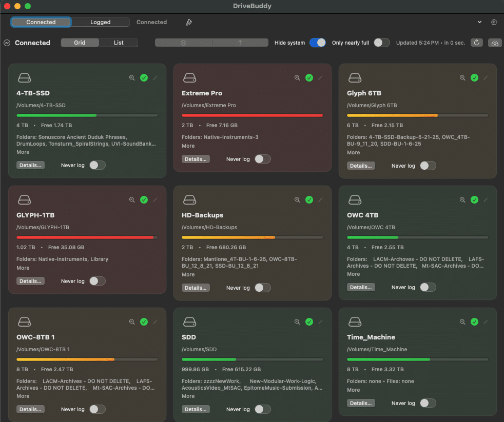The width and height of the screenshot is (504, 422).
Task: Click the export report icon at top right
Action: click(494, 43)
